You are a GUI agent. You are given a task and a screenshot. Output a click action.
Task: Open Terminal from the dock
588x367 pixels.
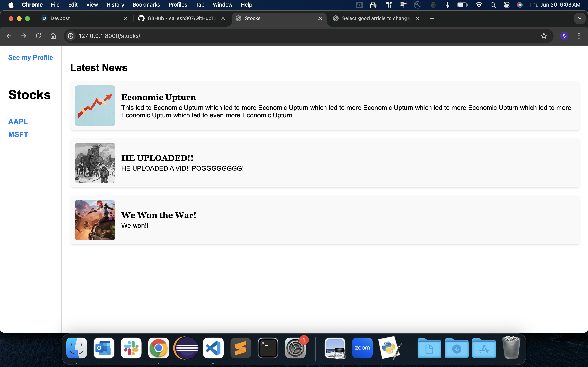point(268,348)
